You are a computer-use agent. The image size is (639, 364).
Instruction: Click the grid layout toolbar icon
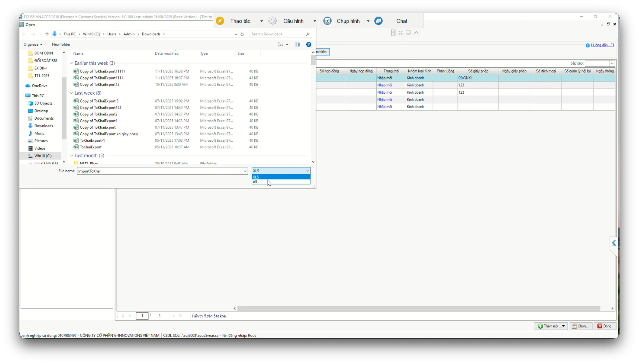click(393, 33)
